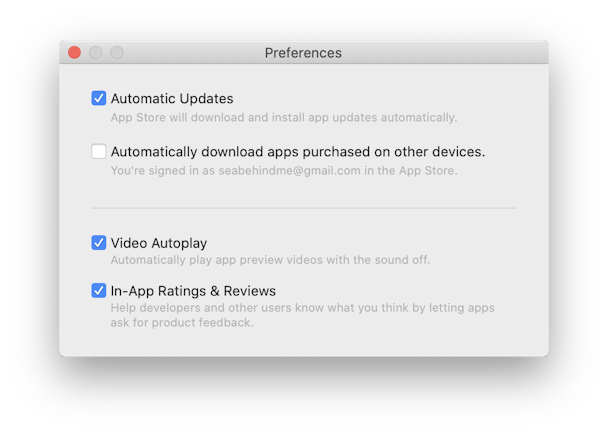Select the seabehindme@gmail.com email address text
The width and height of the screenshot is (608, 435).
[x=290, y=171]
